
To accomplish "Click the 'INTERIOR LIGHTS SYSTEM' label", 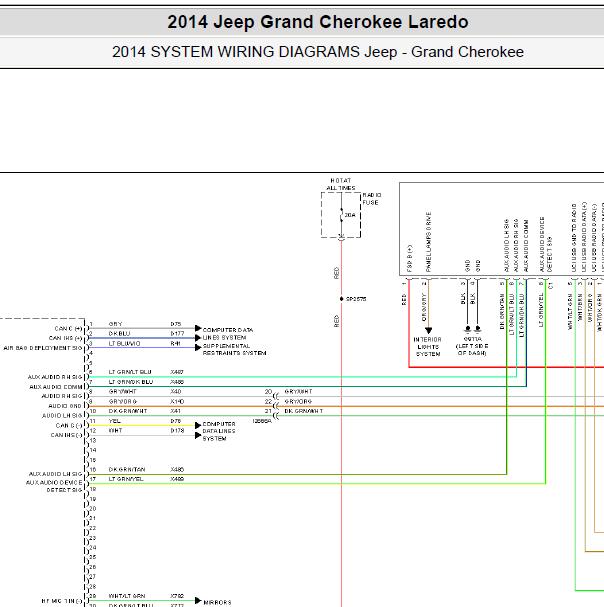I will pos(428,346).
